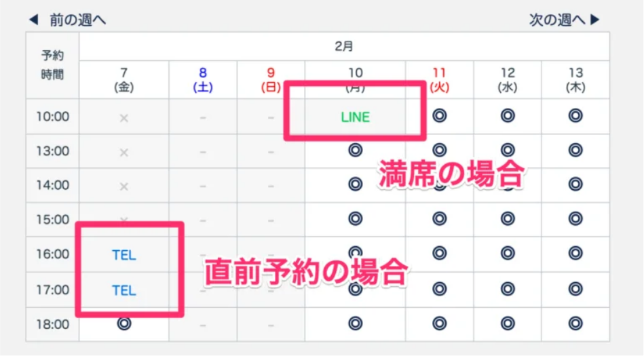Choose the 18:00 slot on Thursday 13
Viewport: 644px width, 356px height.
click(575, 323)
